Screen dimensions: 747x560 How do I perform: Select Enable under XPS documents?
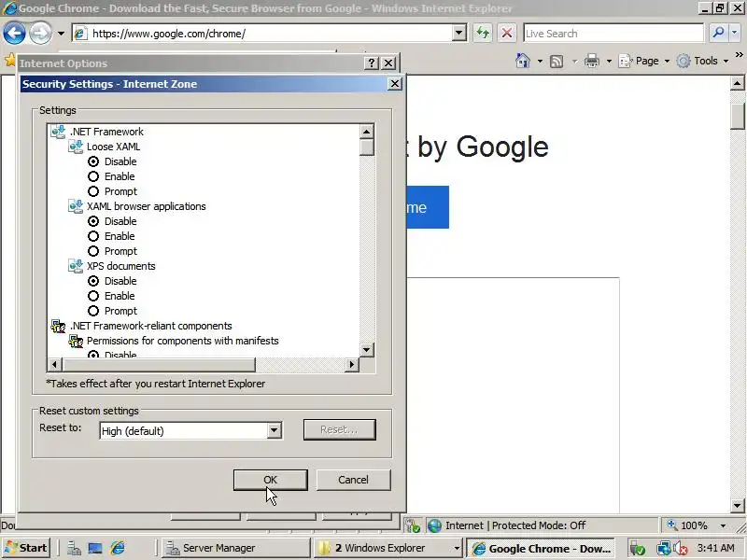point(93,296)
